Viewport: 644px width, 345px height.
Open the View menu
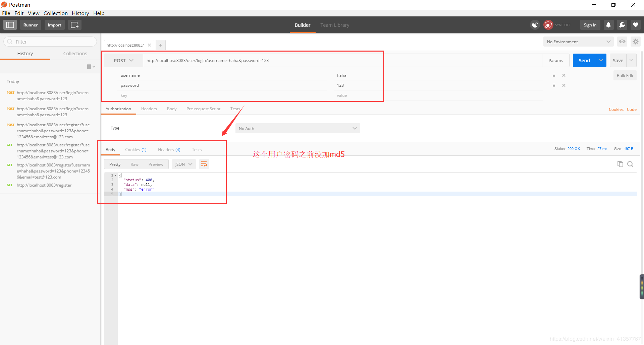click(34, 13)
